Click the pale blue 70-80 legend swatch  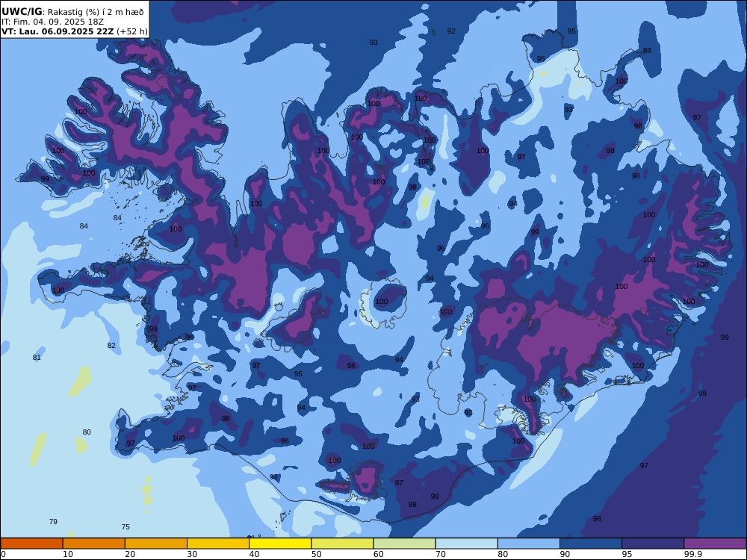tap(466, 544)
